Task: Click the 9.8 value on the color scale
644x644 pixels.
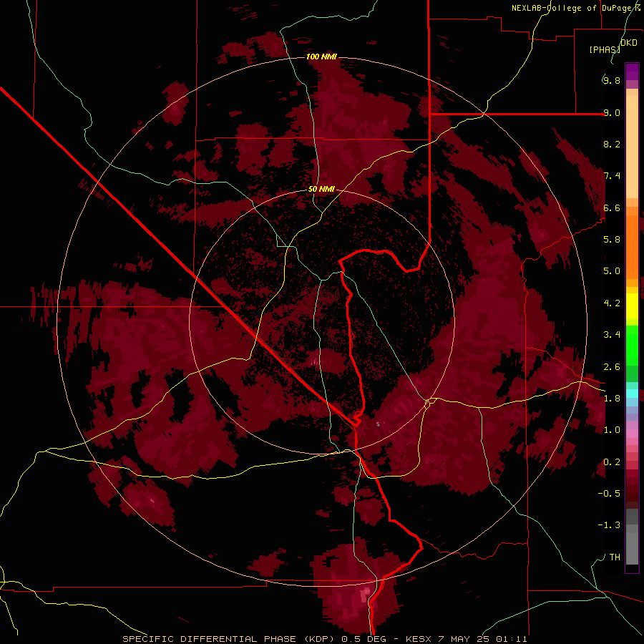Action: (612, 80)
